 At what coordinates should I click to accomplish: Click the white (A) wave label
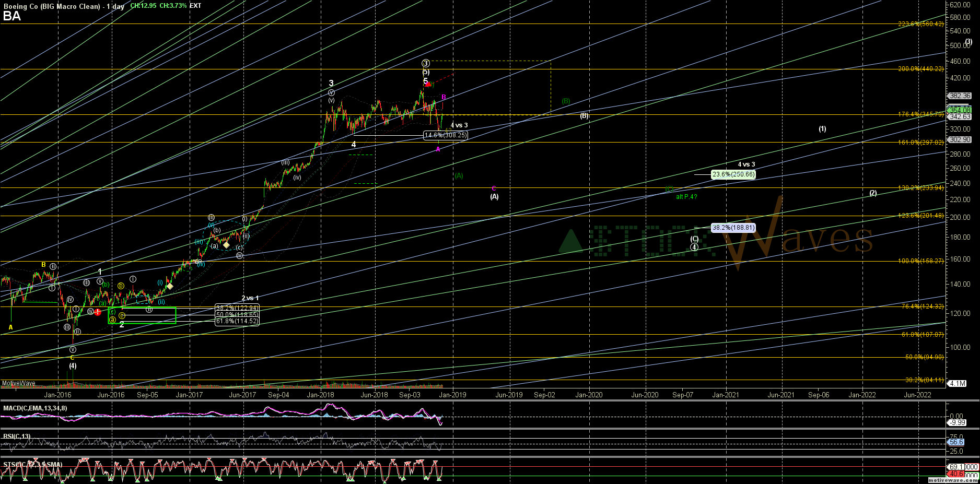(494, 197)
